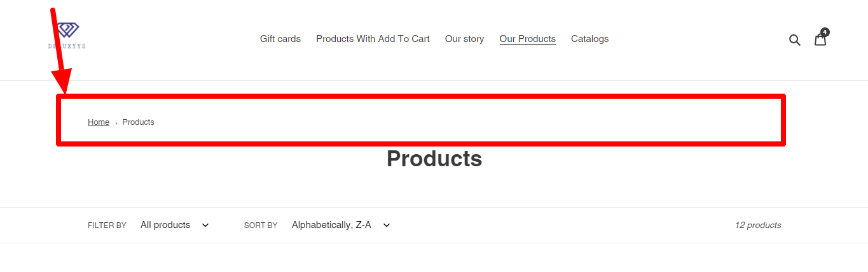Screen dimensions: 868x272
Task: Click the 12 products count text
Action: [757, 225]
